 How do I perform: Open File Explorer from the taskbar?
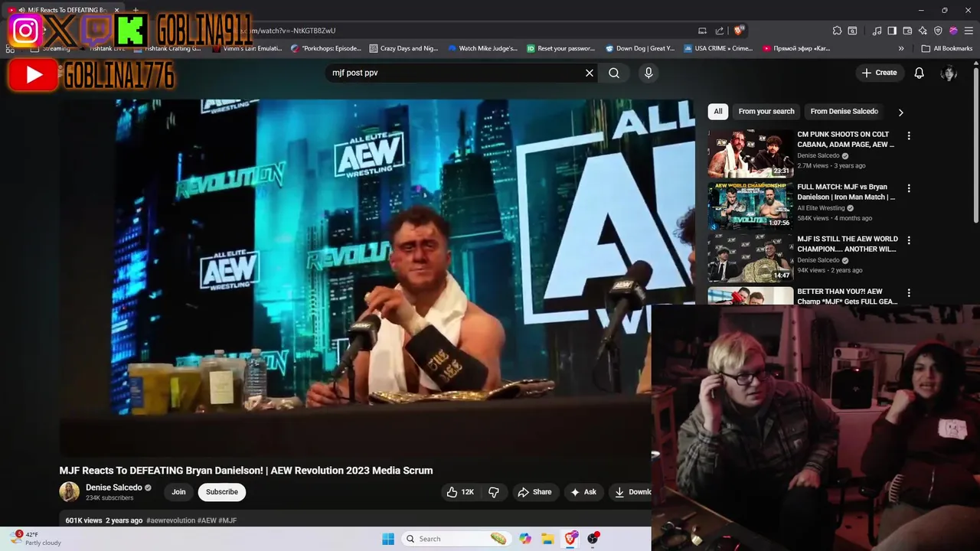point(547,539)
